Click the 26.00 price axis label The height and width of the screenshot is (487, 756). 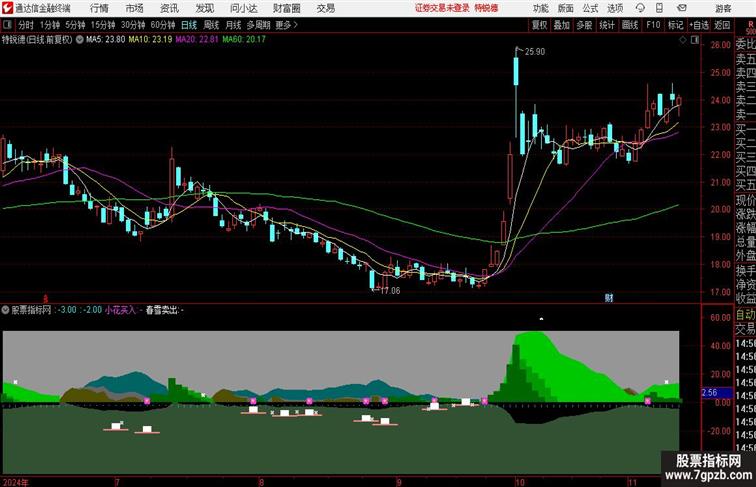[x=720, y=45]
